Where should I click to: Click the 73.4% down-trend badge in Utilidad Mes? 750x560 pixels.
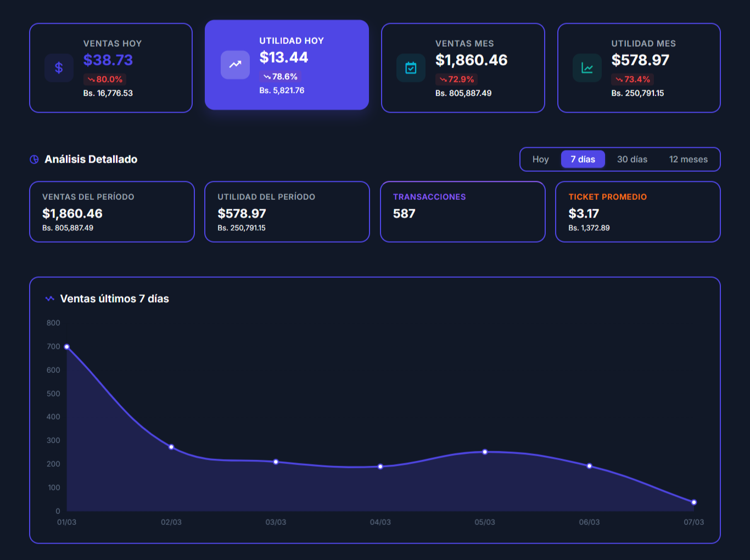coord(633,80)
